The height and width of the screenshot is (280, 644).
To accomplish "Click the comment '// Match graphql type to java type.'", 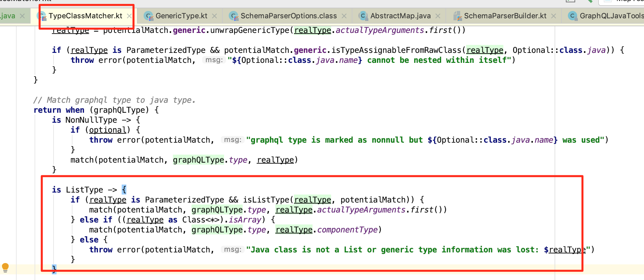I will tap(114, 100).
